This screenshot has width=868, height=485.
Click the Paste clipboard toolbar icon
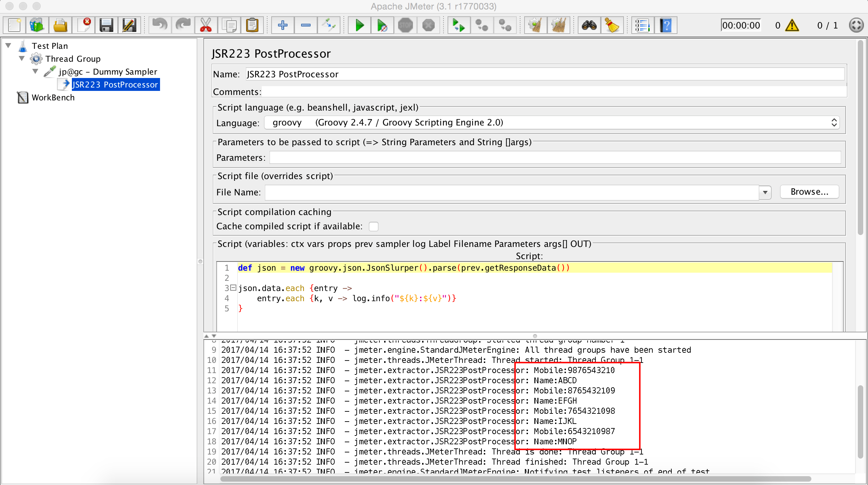[252, 25]
